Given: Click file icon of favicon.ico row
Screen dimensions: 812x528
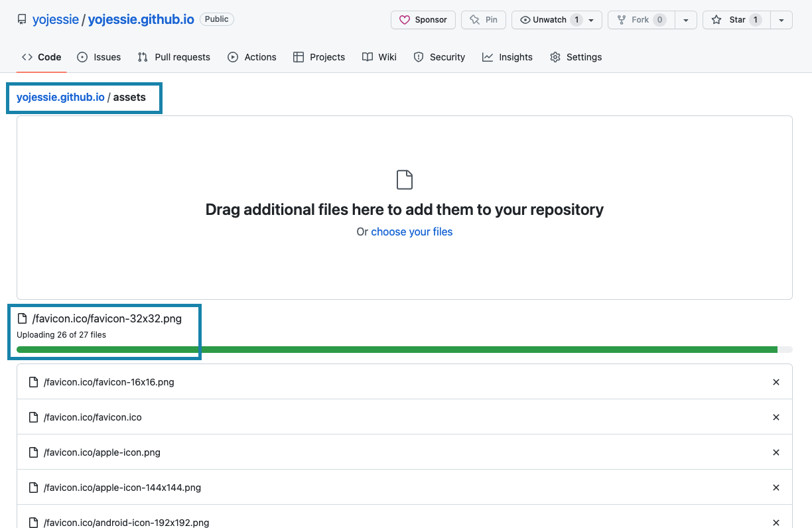Looking at the screenshot, I should (x=33, y=417).
